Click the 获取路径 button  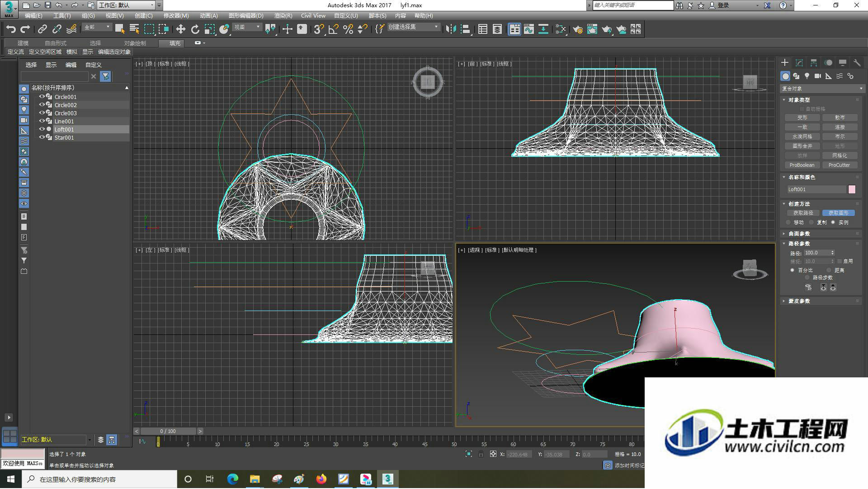[x=803, y=213]
